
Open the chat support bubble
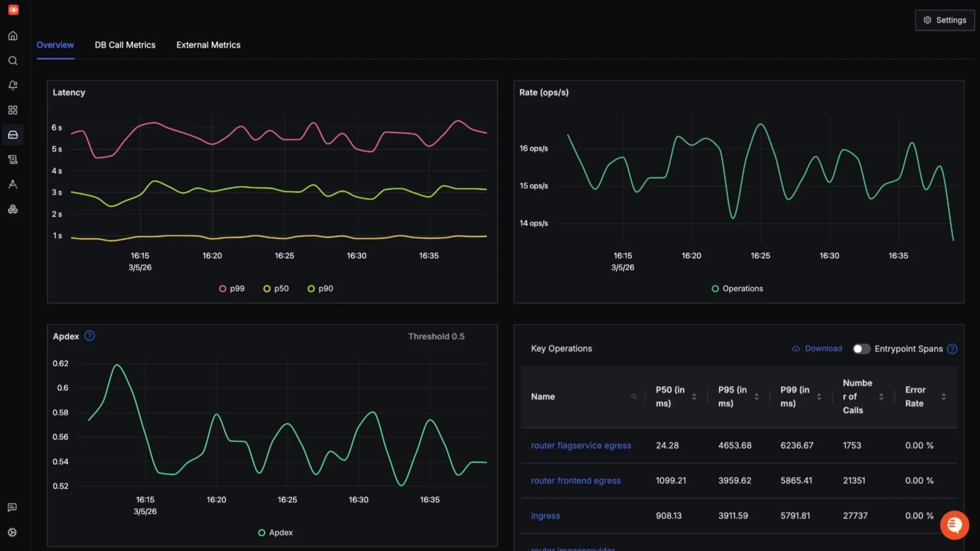(x=954, y=524)
